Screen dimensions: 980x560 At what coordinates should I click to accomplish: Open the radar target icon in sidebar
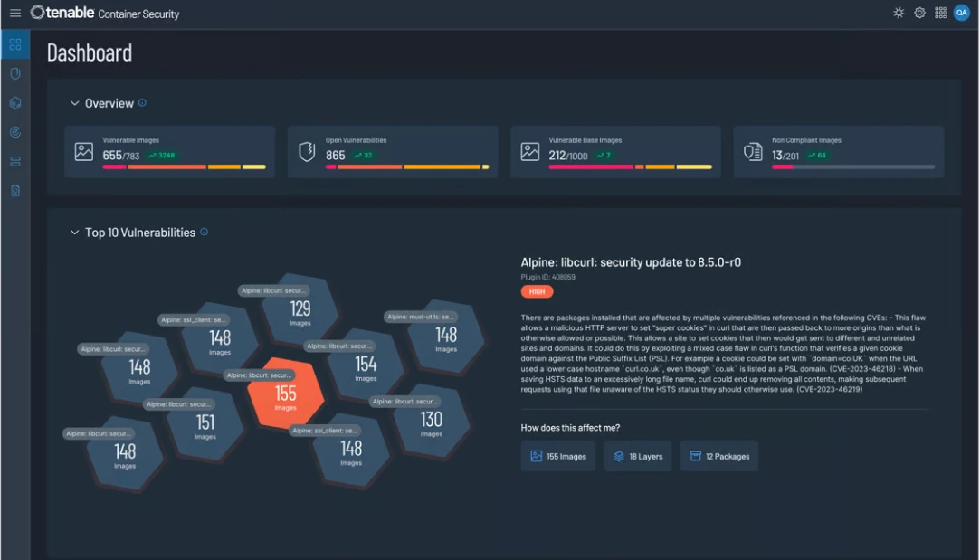[15, 132]
